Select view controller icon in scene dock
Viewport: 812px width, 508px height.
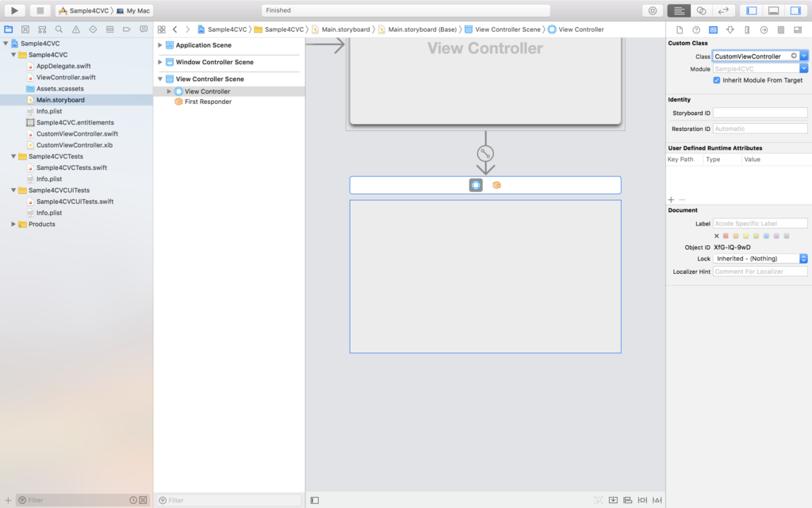click(476, 185)
